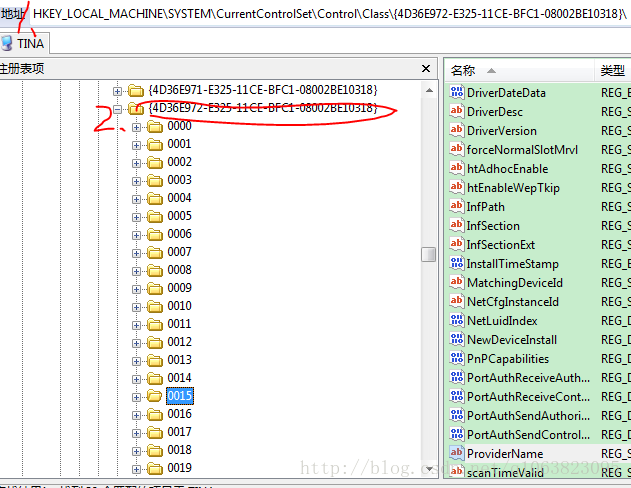Click string icon of MatchingDeviceId value
Viewport: 631px width, 488px height.
click(x=457, y=282)
